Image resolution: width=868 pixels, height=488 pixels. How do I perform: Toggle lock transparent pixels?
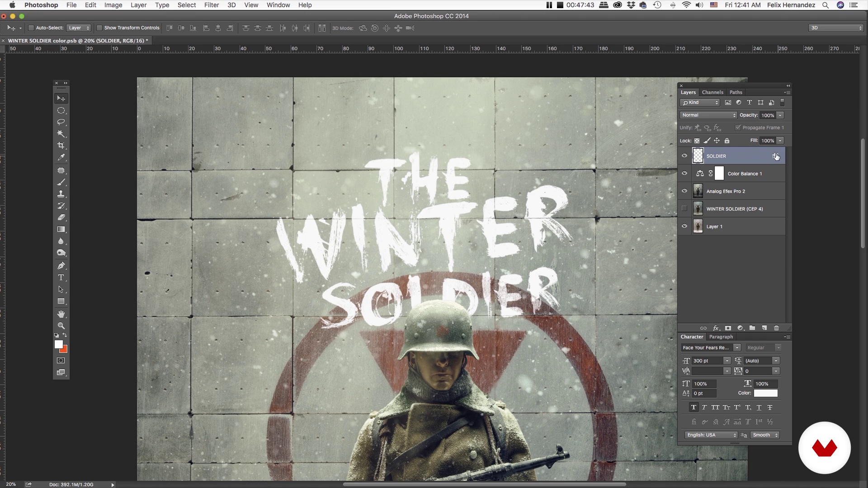697,141
